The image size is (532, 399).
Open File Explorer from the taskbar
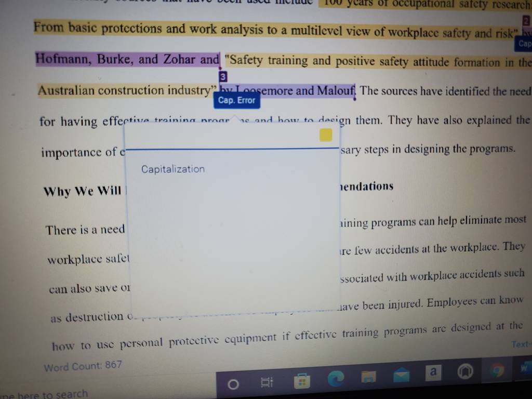pyautogui.click(x=368, y=376)
